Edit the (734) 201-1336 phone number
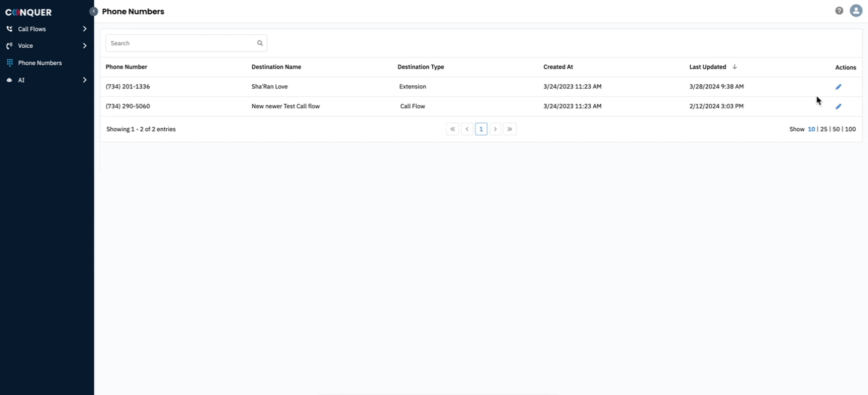Viewport: 868px width, 395px height. (x=838, y=87)
